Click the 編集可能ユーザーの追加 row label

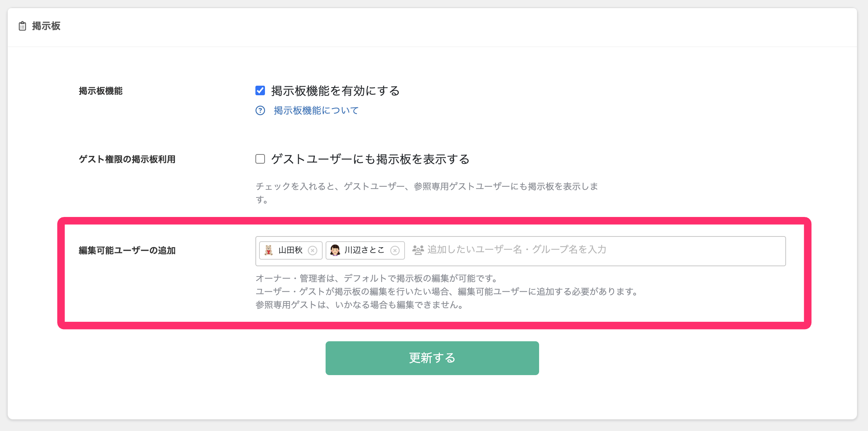(x=127, y=250)
